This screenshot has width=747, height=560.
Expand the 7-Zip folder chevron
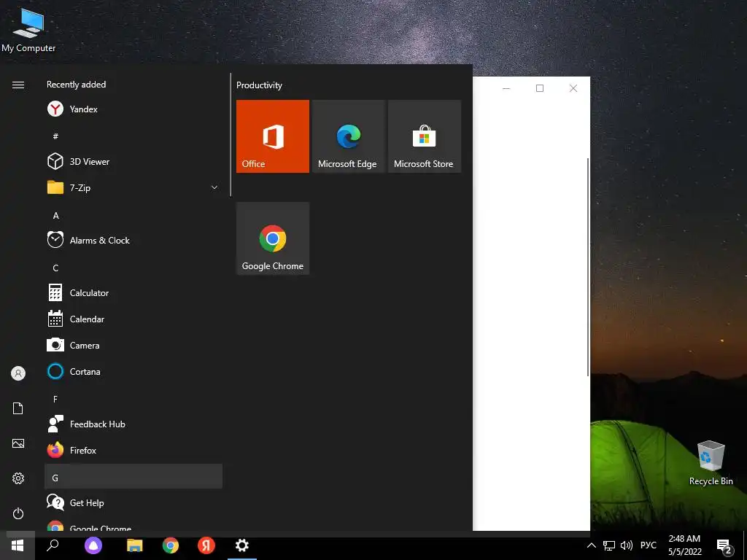coord(214,187)
